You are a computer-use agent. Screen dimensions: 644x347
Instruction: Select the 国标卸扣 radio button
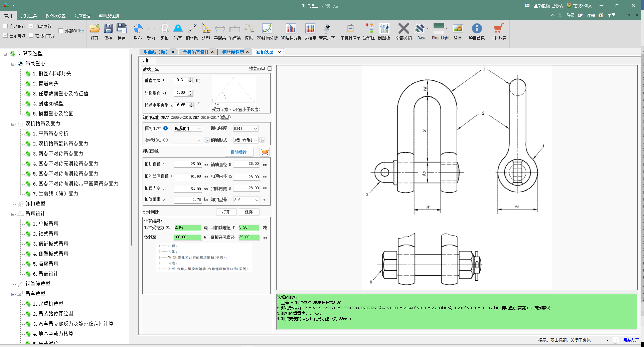click(165, 128)
